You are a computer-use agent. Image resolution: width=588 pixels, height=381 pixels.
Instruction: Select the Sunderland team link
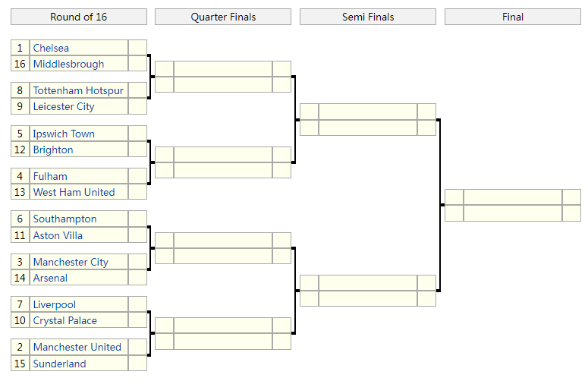pyautogui.click(x=59, y=364)
